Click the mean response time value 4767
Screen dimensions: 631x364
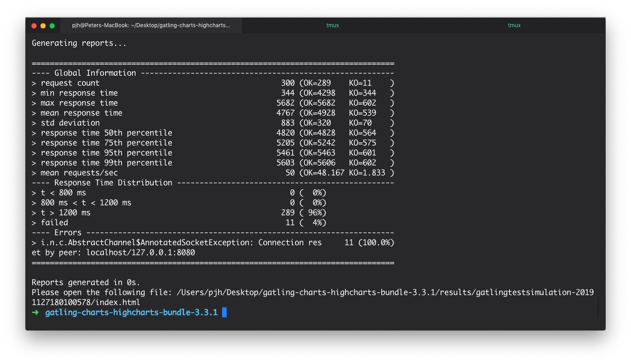click(286, 113)
